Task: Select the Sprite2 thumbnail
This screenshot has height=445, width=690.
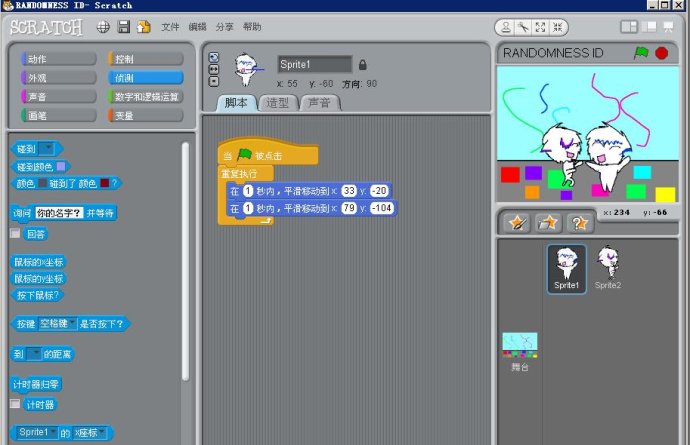Action: tap(608, 268)
